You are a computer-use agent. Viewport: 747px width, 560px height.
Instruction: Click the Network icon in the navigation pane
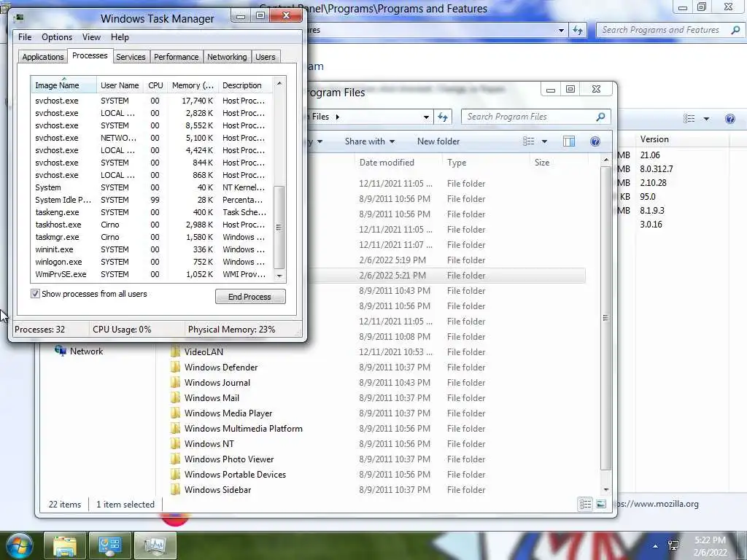pyautogui.click(x=61, y=351)
